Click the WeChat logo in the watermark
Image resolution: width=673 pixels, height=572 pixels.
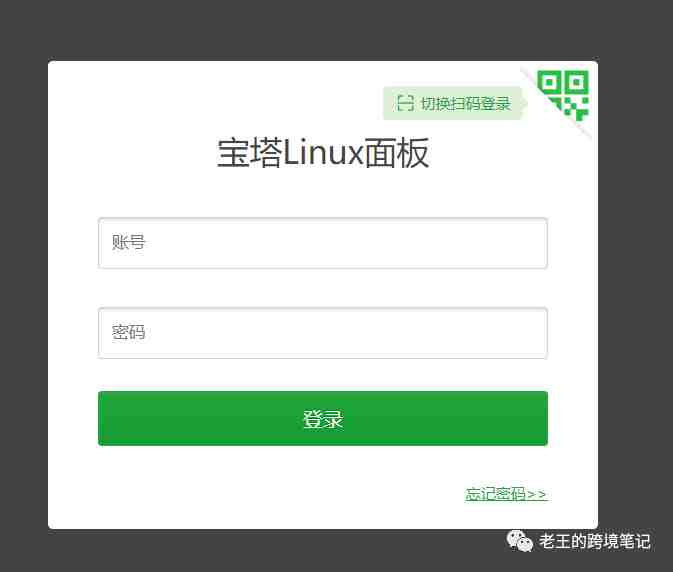(519, 541)
